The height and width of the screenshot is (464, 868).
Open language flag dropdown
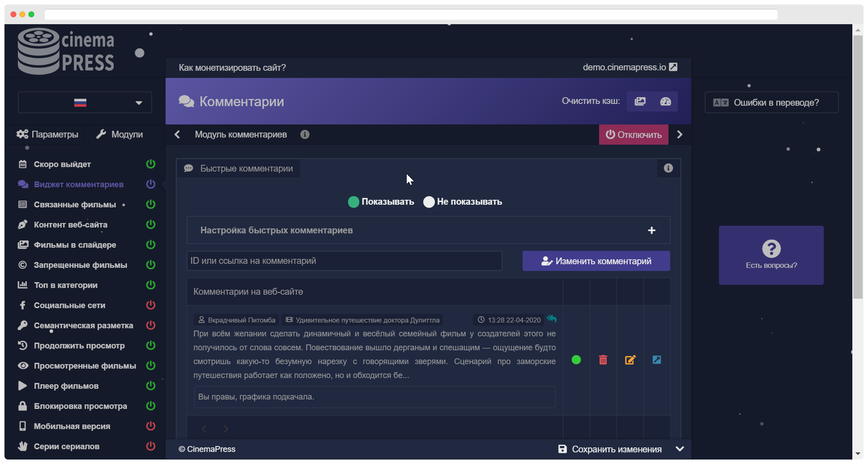pyautogui.click(x=85, y=103)
